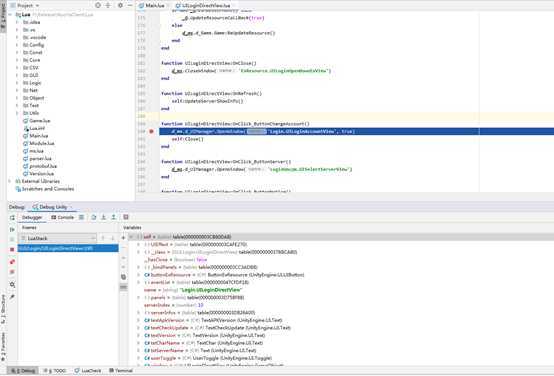Viewport: 554px width, 376px height.
Task: Open debugger settings gear in the left strip
Action: [x=12, y=284]
